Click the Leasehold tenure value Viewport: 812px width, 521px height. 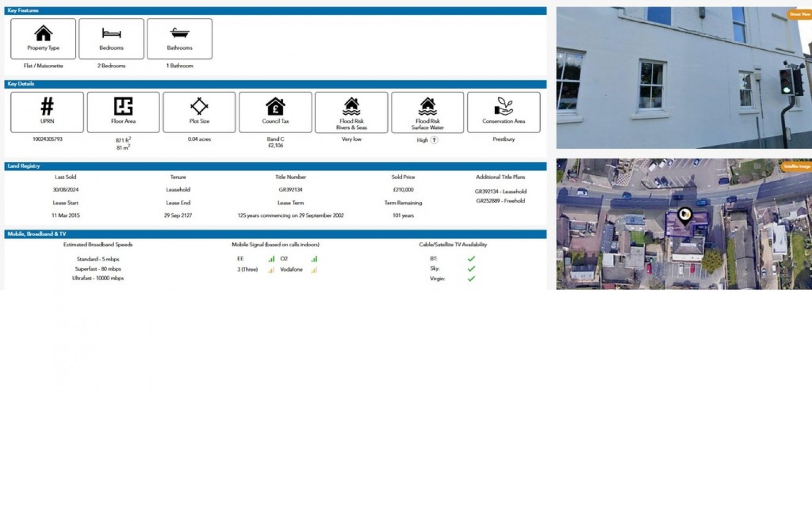[178, 190]
